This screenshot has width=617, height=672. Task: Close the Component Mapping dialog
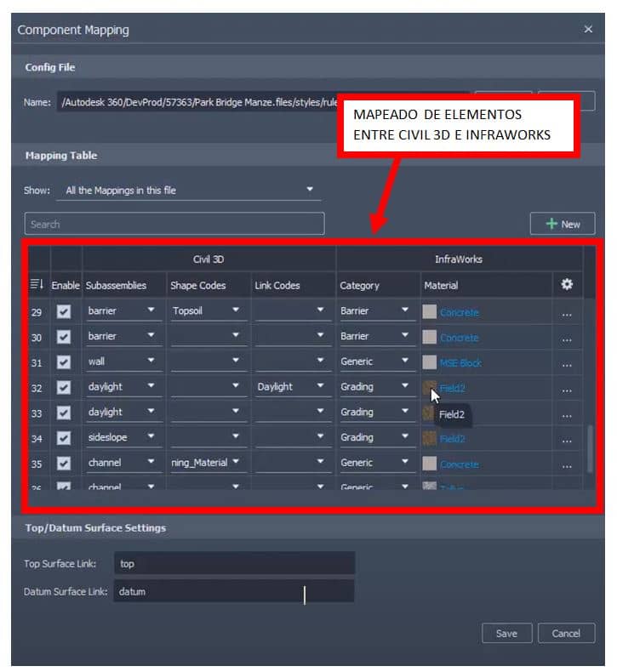[588, 29]
